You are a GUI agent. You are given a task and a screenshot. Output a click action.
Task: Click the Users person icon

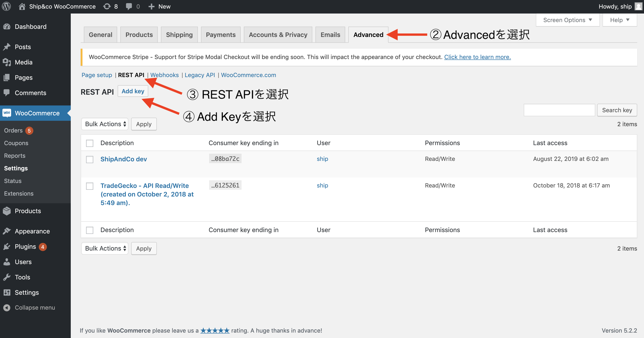pyautogui.click(x=7, y=262)
